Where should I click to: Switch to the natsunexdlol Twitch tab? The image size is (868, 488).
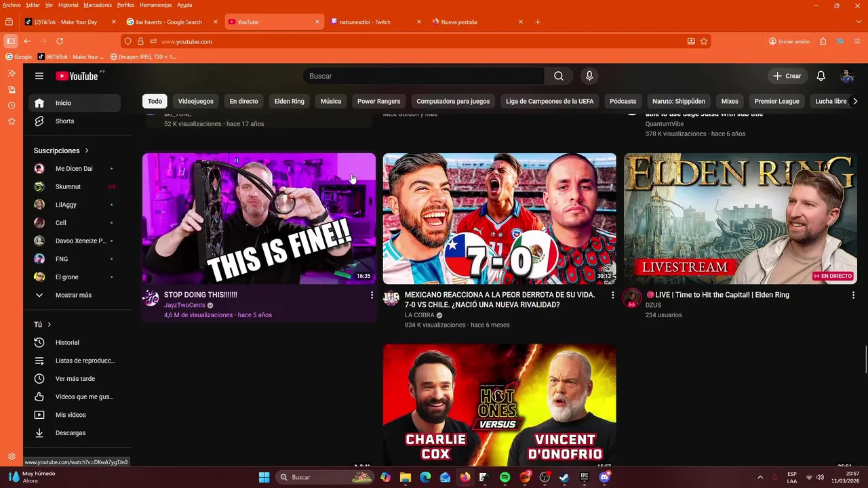coord(376,22)
